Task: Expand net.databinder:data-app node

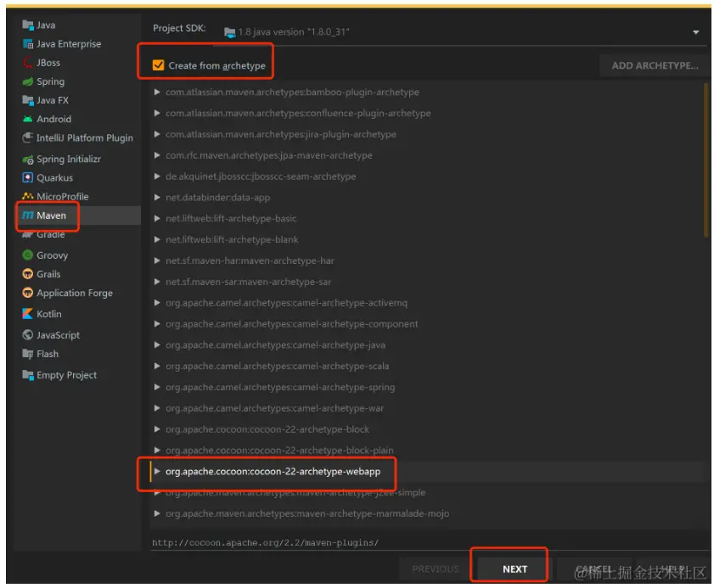Action: coord(157,198)
